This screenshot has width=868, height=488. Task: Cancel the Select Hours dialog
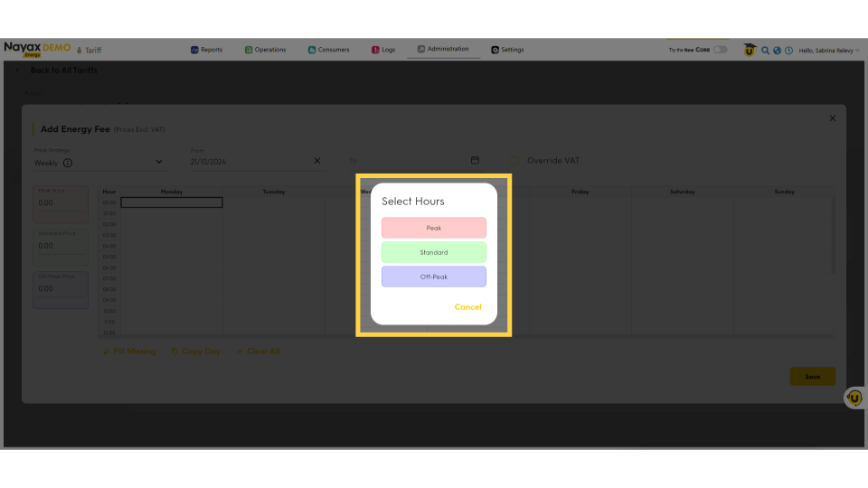point(467,307)
